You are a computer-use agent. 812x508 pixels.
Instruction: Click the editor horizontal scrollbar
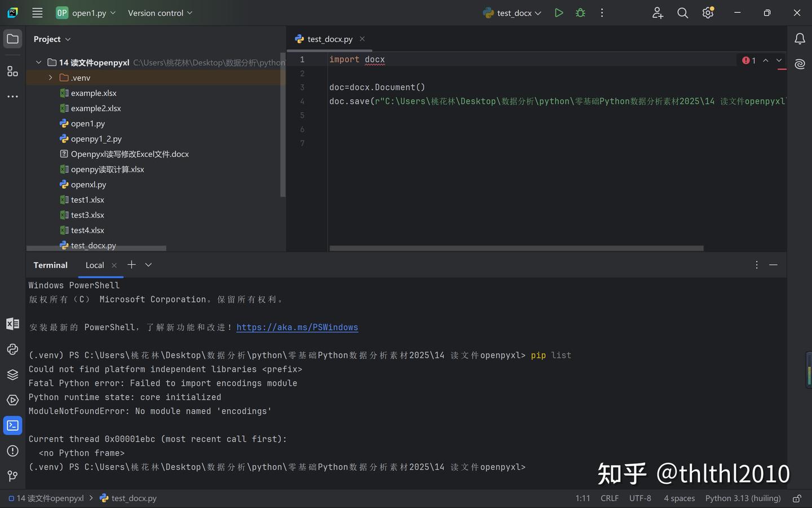tap(516, 248)
